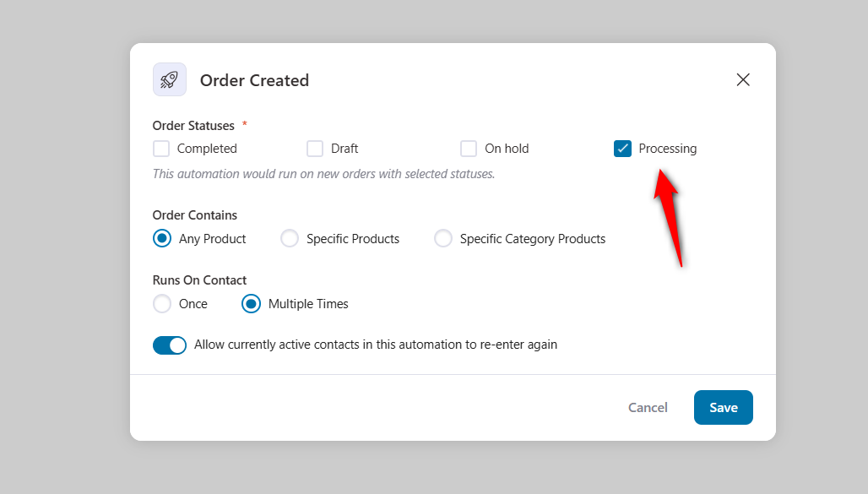Click the Order Contains heading
The height and width of the screenshot is (494, 868).
pos(194,214)
